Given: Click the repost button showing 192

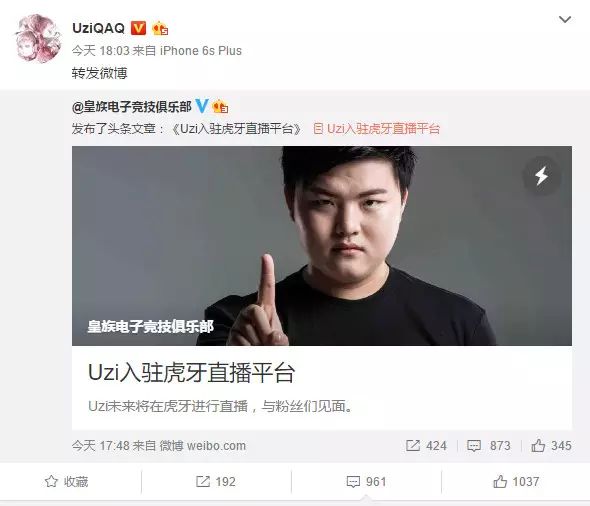Looking at the screenshot, I should coord(216,482).
